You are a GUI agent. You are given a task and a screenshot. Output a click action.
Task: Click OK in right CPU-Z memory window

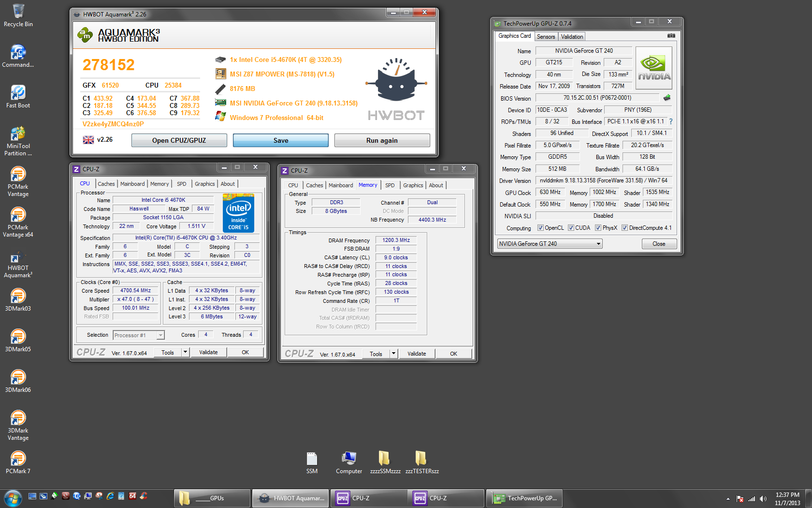coord(453,354)
